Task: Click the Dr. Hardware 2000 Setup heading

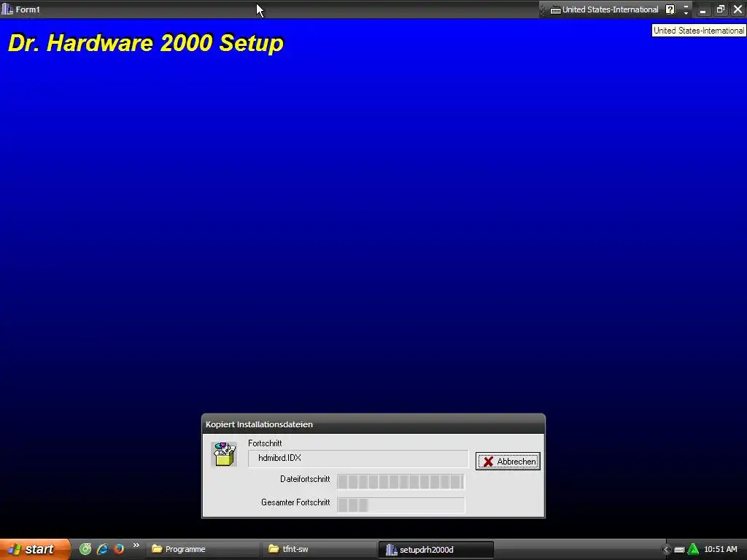Action: 146,43
